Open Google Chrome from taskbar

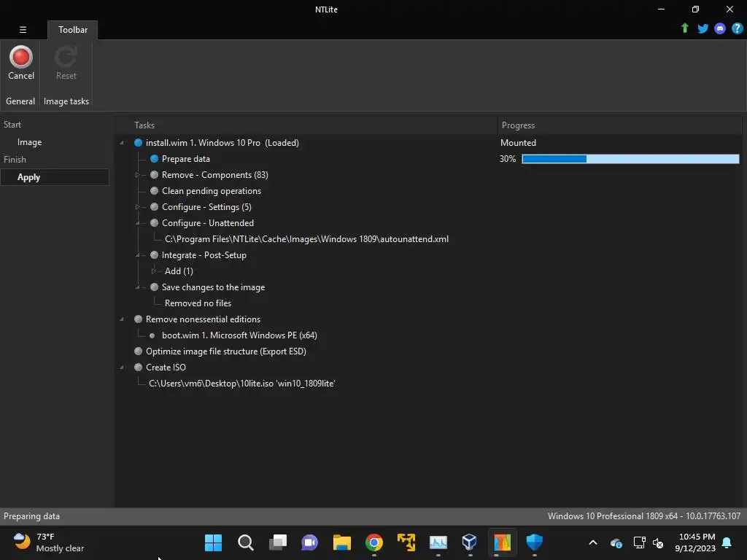[374, 542]
